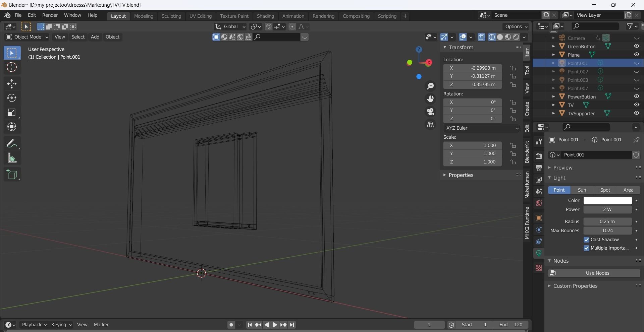The image size is (644, 332).
Task: Expand the TV object in outliner
Action: 553,105
